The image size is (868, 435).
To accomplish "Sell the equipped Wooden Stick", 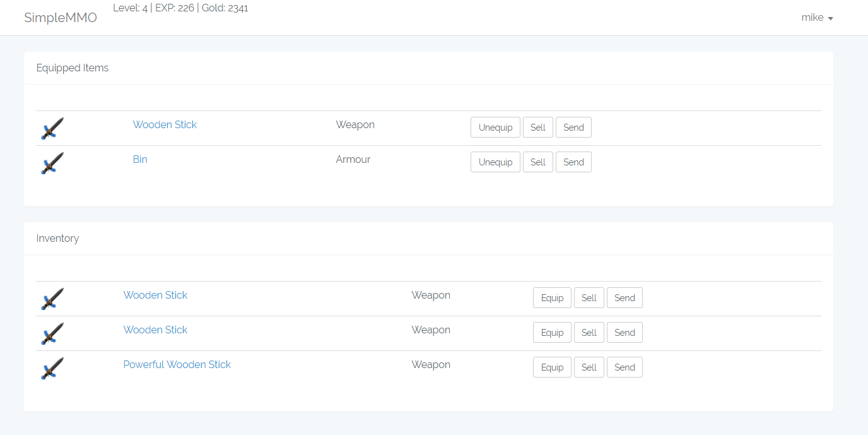I will click(537, 128).
